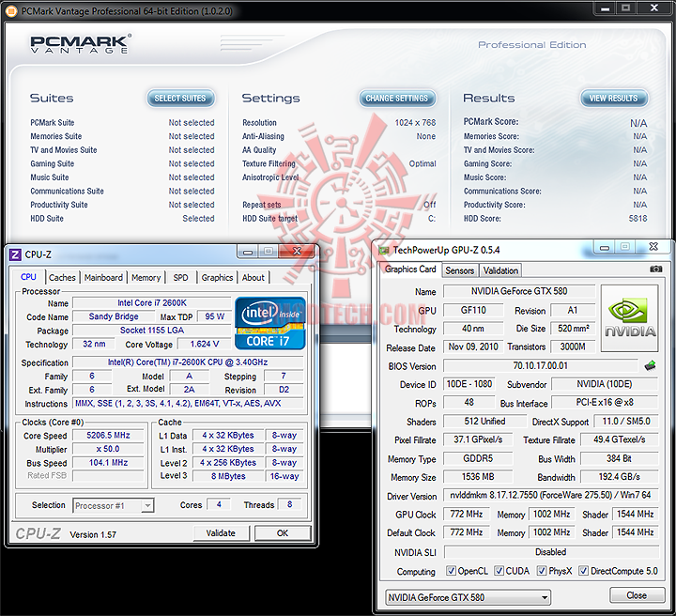This screenshot has height=616, width=676.
Task: Click the OK button in CPU-Z
Action: pyautogui.click(x=283, y=533)
